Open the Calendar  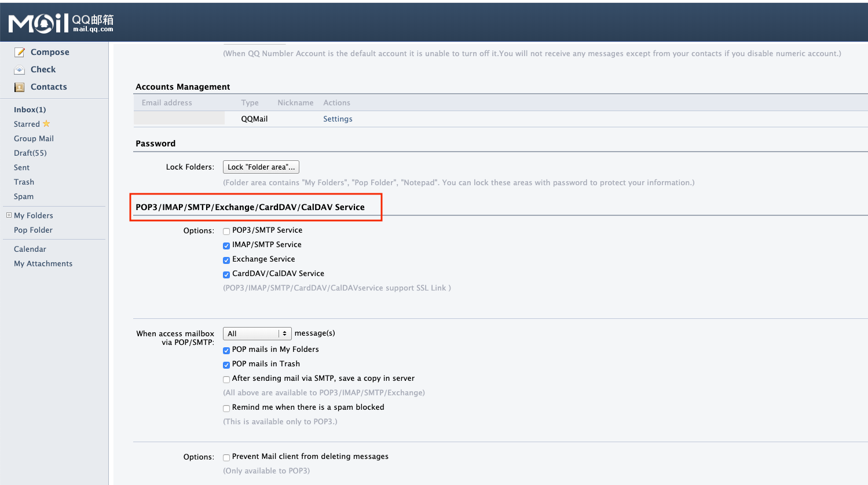(x=30, y=249)
